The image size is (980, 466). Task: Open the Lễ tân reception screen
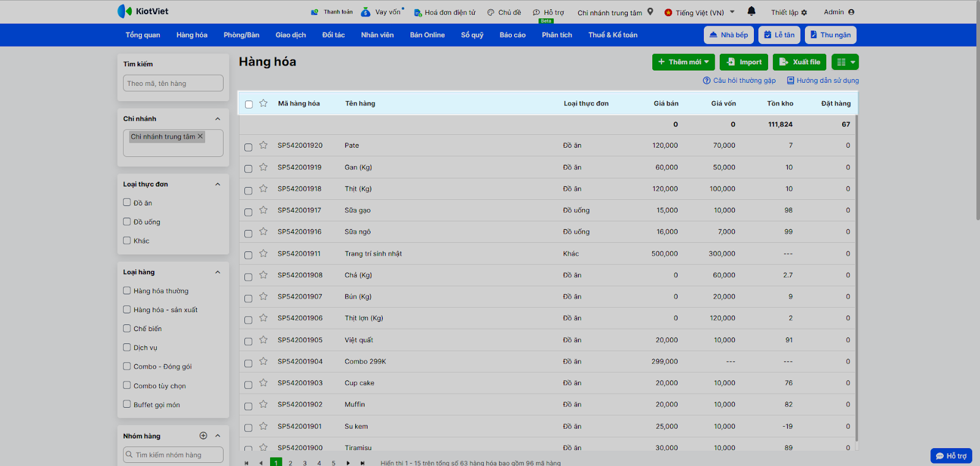(780, 35)
